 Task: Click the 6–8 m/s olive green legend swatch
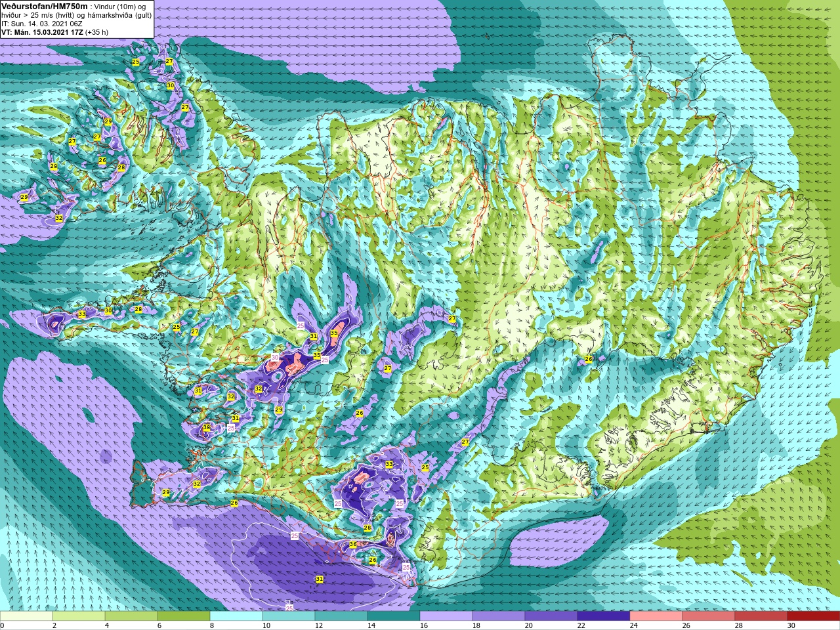point(184,616)
